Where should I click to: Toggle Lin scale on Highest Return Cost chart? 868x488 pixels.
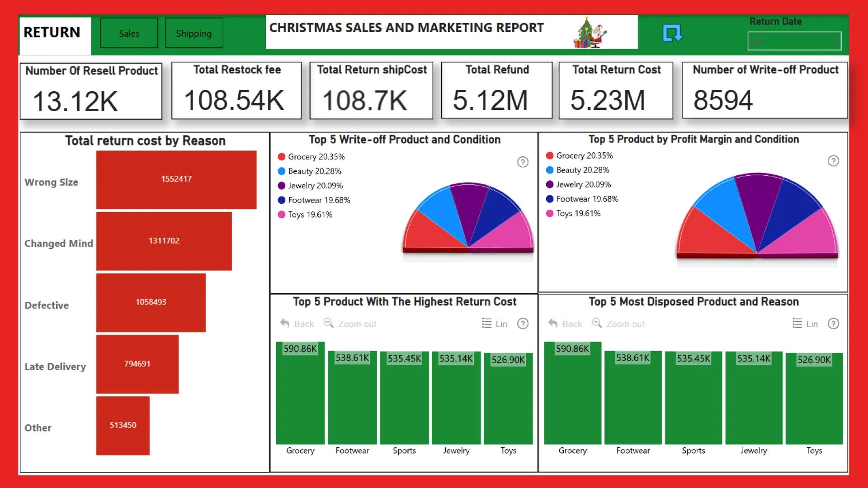coord(501,324)
